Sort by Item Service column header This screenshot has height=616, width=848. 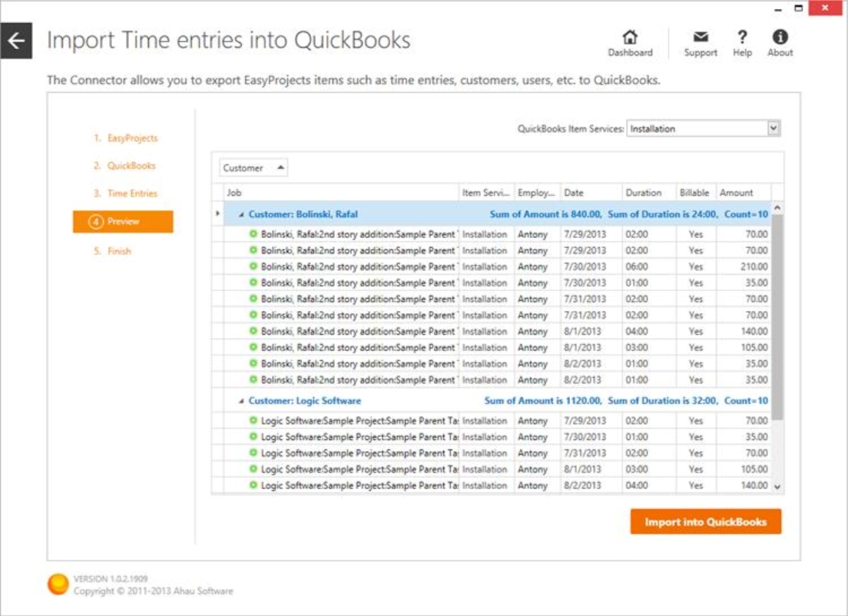tap(486, 193)
